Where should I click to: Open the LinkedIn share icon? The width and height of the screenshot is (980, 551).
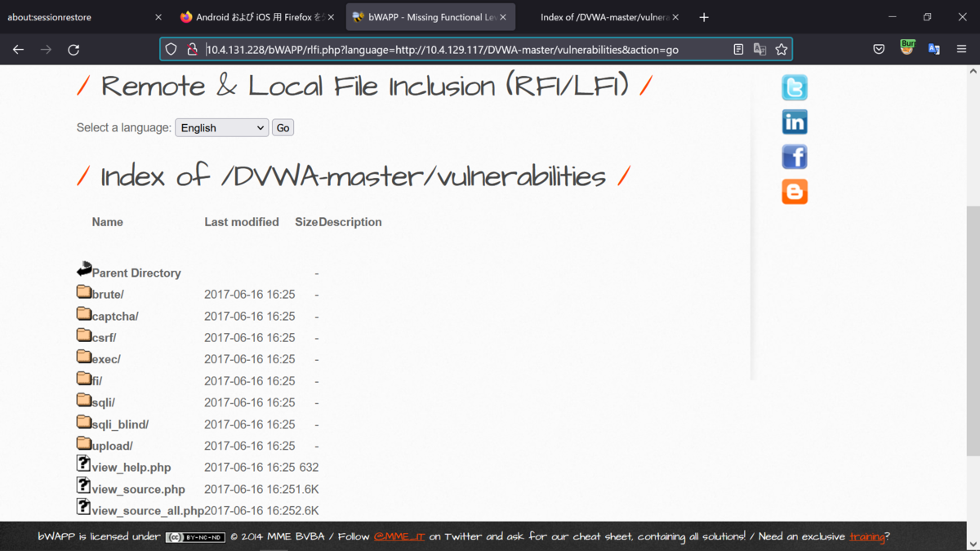795,122
